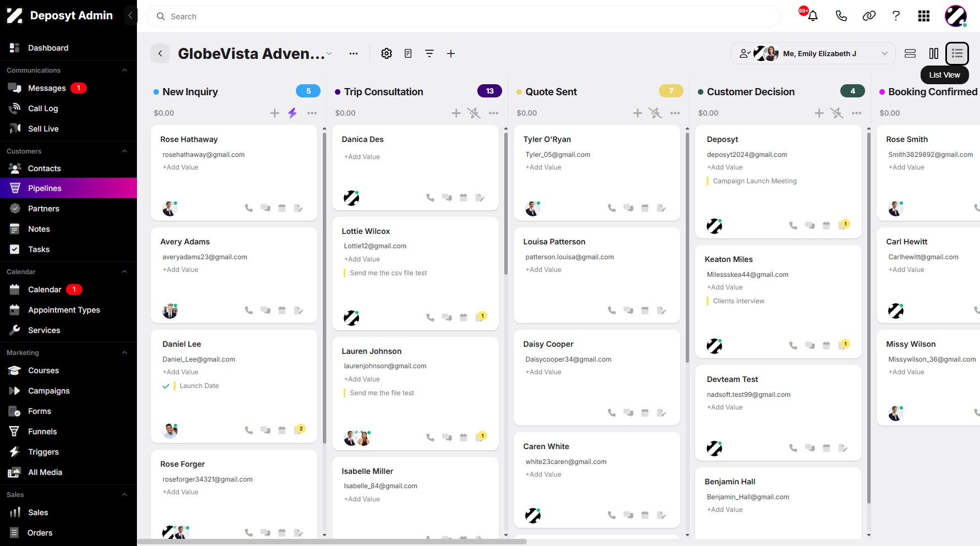Click the lightning automation icon in New Inquiry
The width and height of the screenshot is (980, 546).
tap(293, 113)
